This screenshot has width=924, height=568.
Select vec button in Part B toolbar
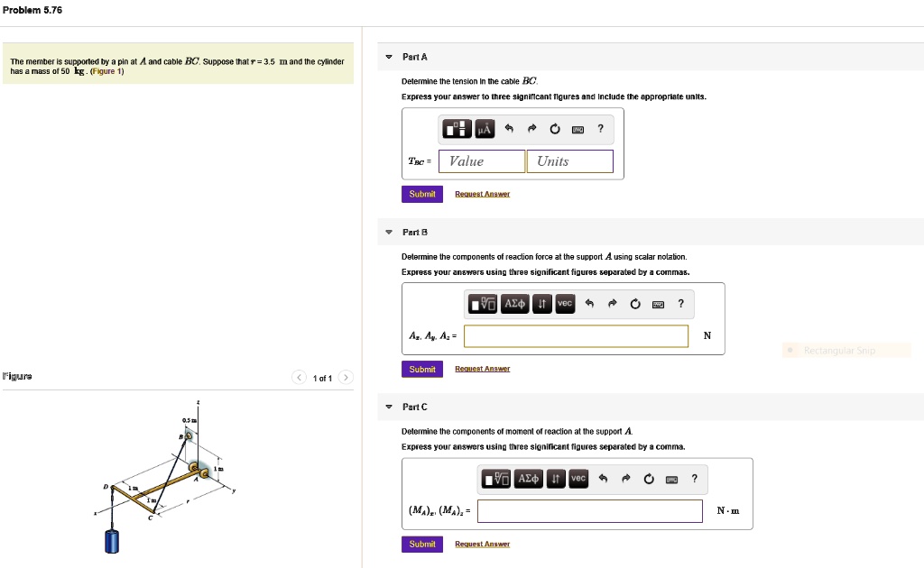click(x=565, y=304)
